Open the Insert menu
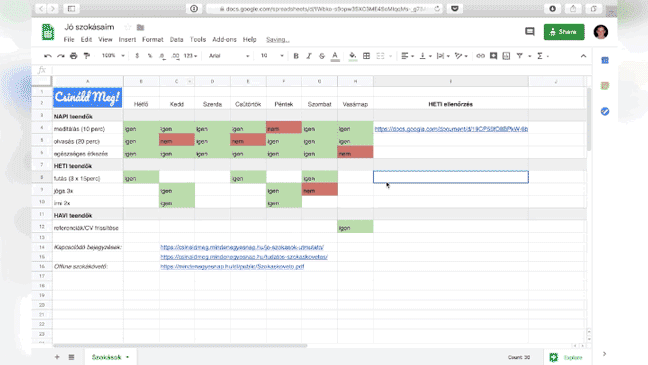Image resolution: width=648 pixels, height=365 pixels. point(127,40)
